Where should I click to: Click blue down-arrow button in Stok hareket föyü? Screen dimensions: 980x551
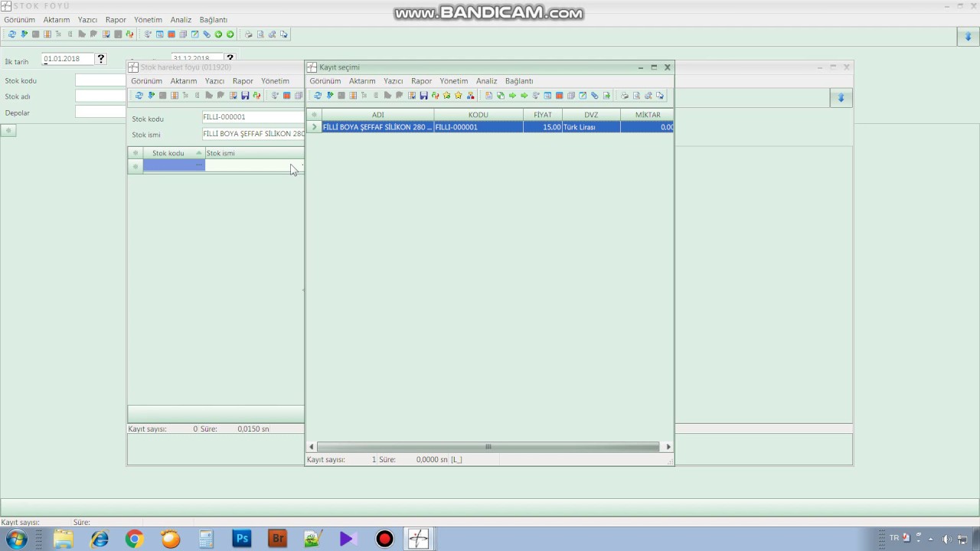click(841, 98)
